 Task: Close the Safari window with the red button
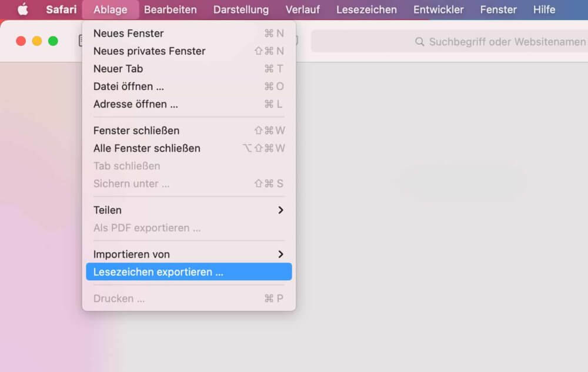click(x=21, y=41)
